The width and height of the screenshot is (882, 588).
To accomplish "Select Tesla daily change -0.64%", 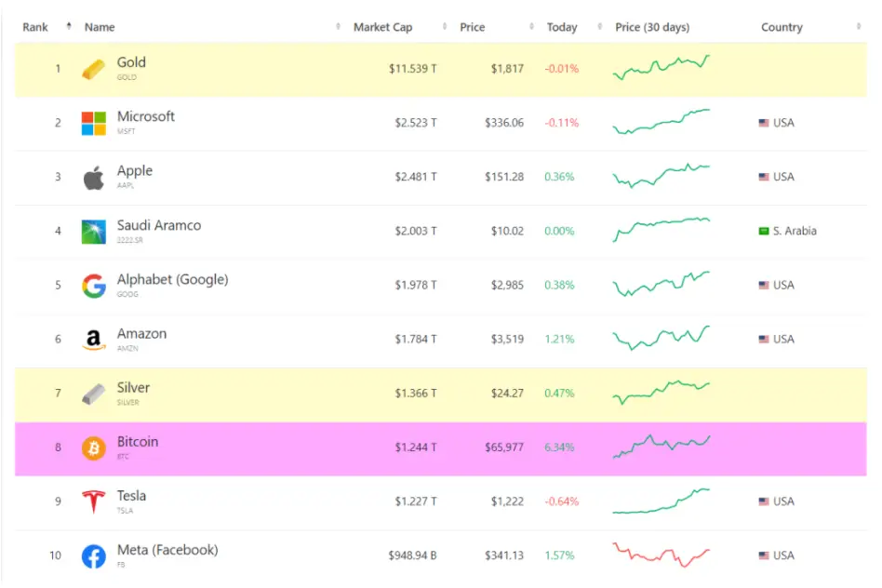I will (x=561, y=501).
